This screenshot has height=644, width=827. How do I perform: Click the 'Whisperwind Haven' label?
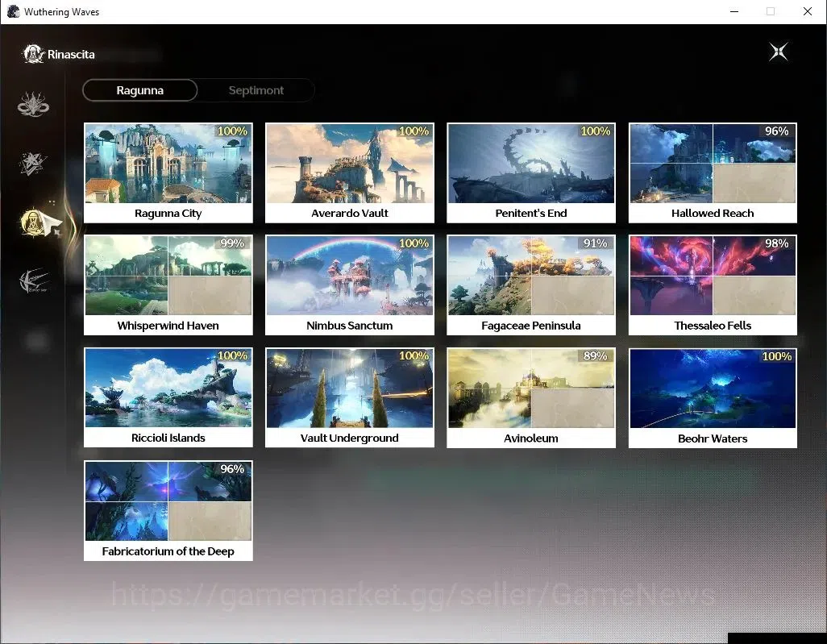coord(168,326)
